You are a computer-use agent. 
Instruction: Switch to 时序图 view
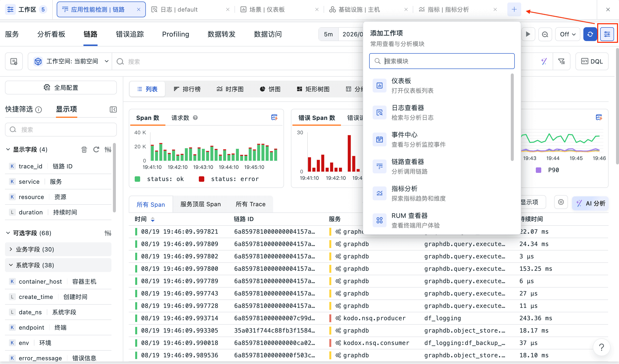230,89
